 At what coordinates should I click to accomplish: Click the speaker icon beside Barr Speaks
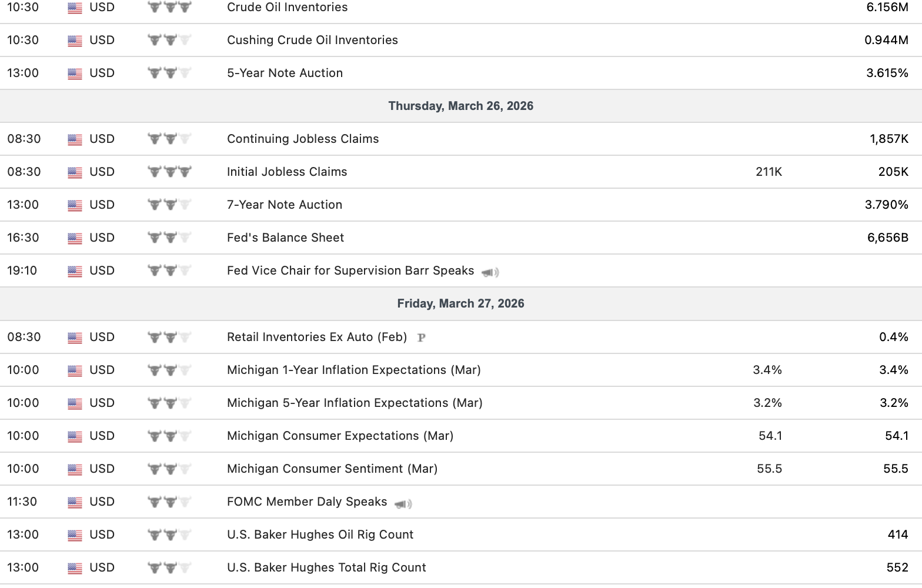coord(490,272)
